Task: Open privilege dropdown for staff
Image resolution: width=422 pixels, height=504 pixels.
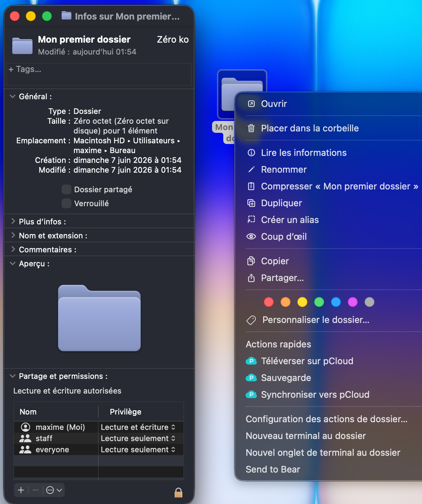Action: (x=138, y=438)
